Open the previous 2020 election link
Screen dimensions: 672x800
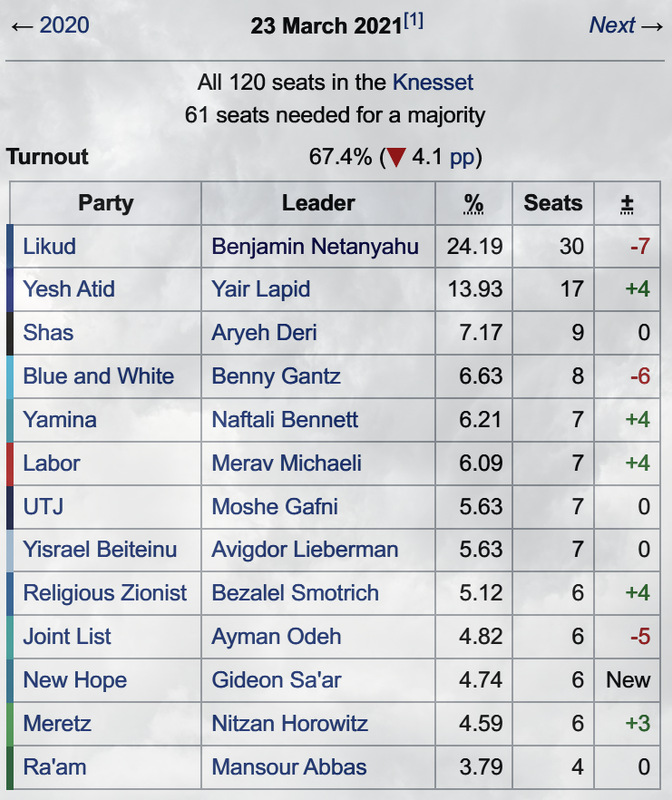tap(64, 25)
